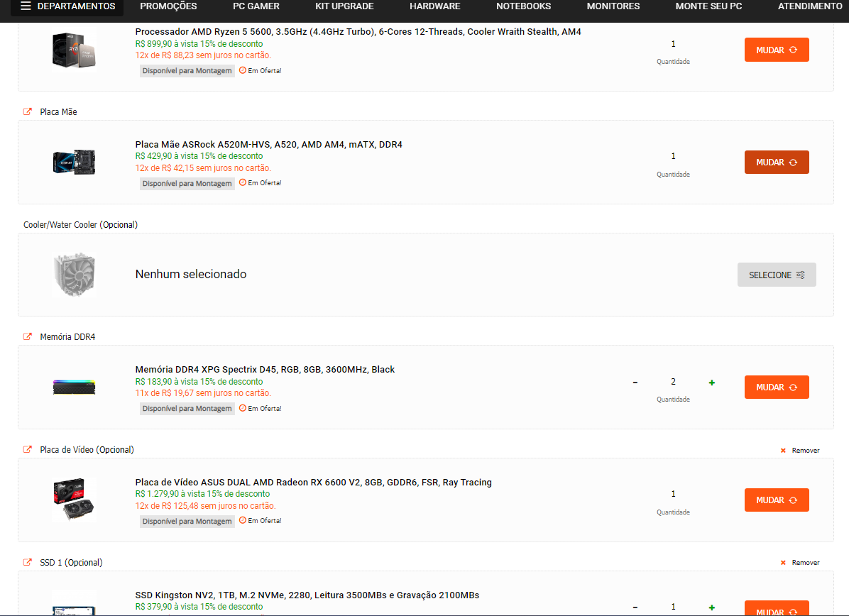Click 'Disponível para Montagem' tag on memory

pyautogui.click(x=187, y=409)
